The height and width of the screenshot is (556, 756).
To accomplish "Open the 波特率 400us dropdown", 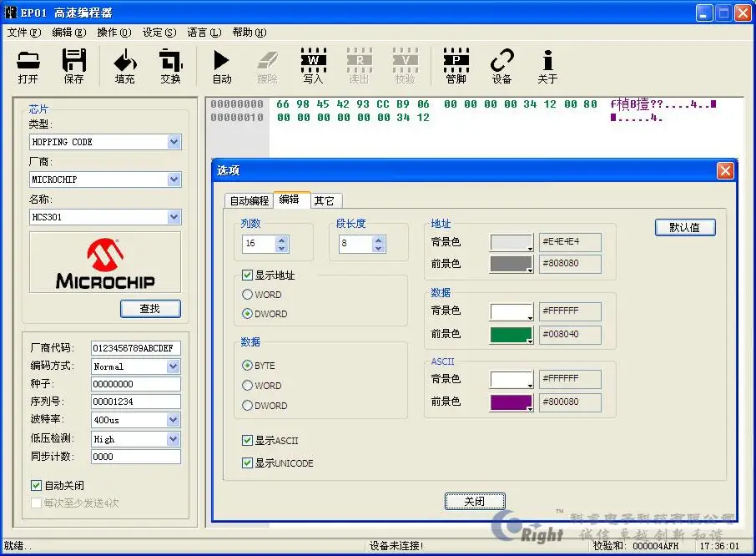I will [x=174, y=420].
